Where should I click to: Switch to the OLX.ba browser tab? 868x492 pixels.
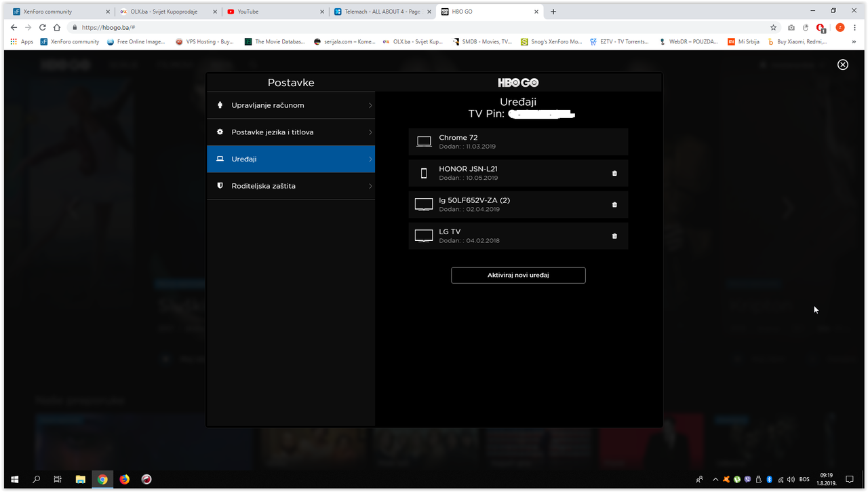[x=167, y=12]
